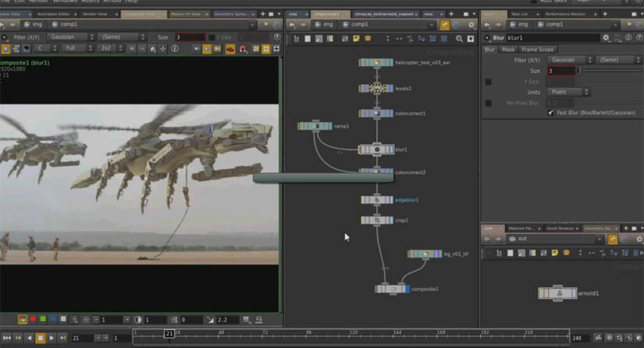This screenshot has height=348, width=644.
Task: Switch to the Animation Editor tab
Action: pos(54,15)
